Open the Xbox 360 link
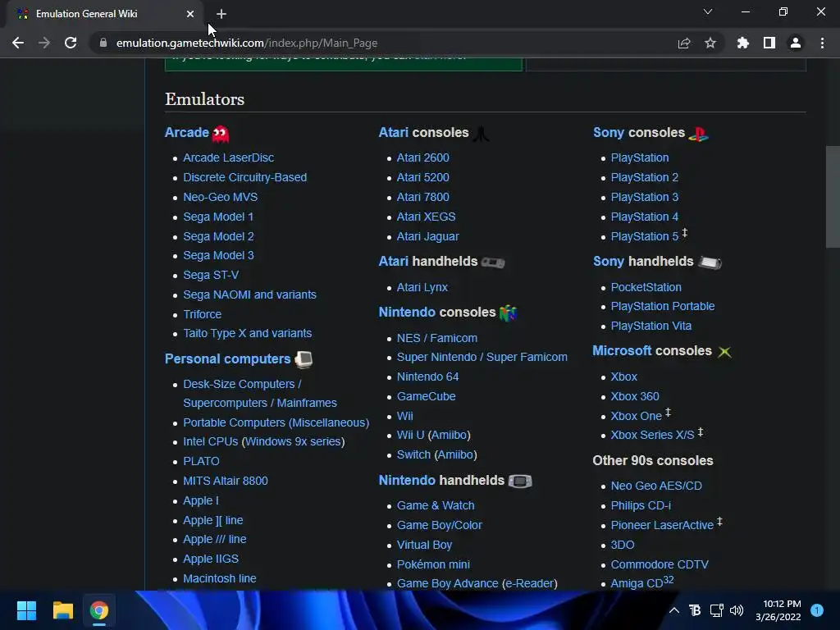Image resolution: width=840 pixels, height=630 pixels. 635,396
